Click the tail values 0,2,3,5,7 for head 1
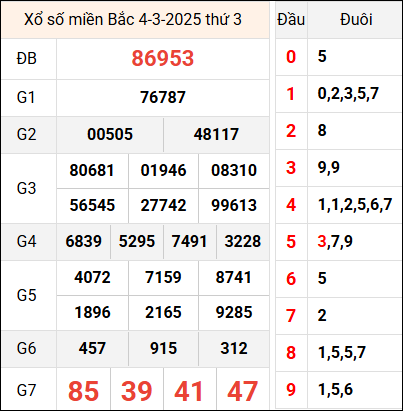The width and height of the screenshot is (403, 411). coord(348,94)
